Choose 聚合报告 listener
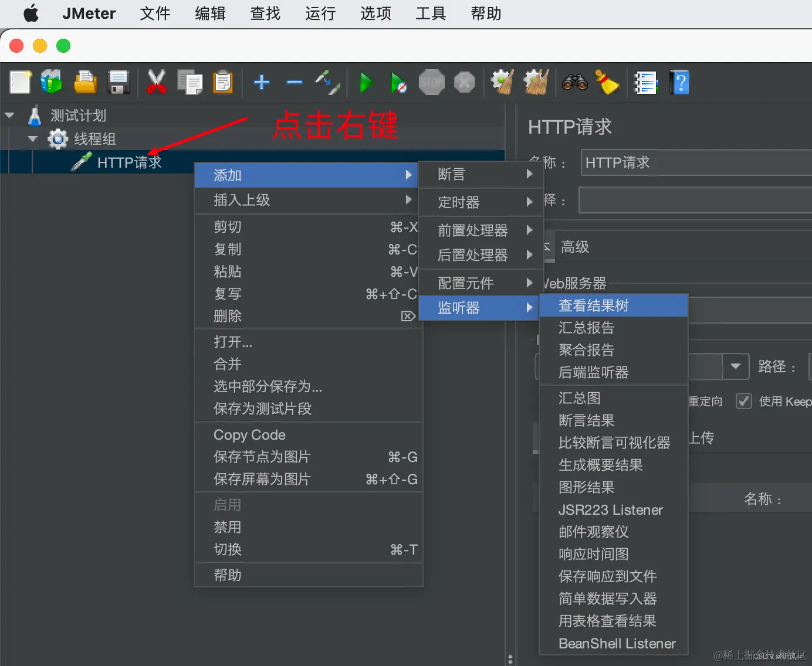Screen dimensions: 812x666 [x=613, y=350]
